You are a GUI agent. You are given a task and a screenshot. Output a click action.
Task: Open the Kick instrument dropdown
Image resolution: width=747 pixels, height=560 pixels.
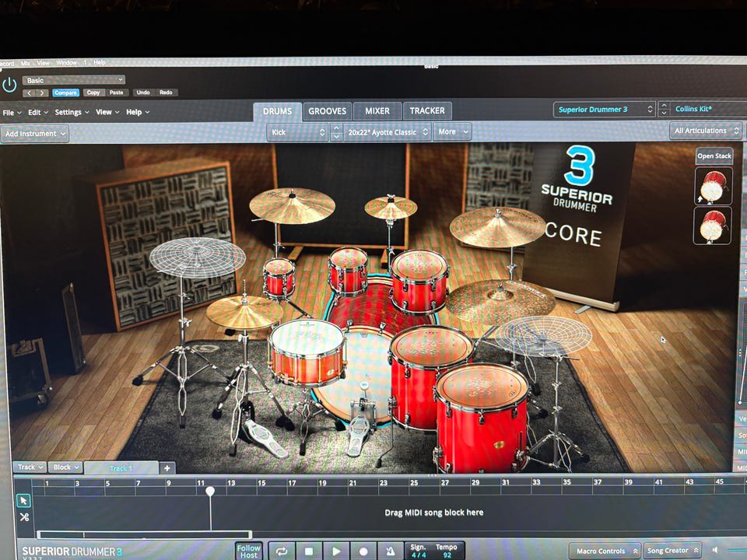point(297,132)
